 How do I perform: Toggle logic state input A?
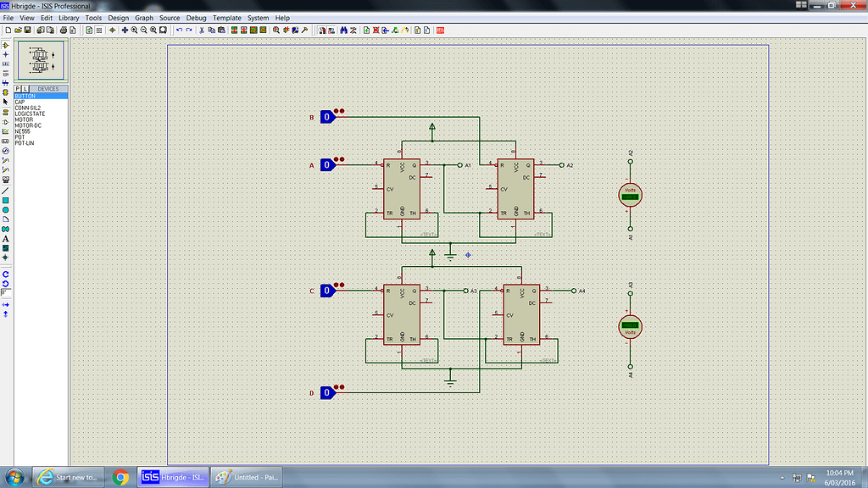coord(326,164)
